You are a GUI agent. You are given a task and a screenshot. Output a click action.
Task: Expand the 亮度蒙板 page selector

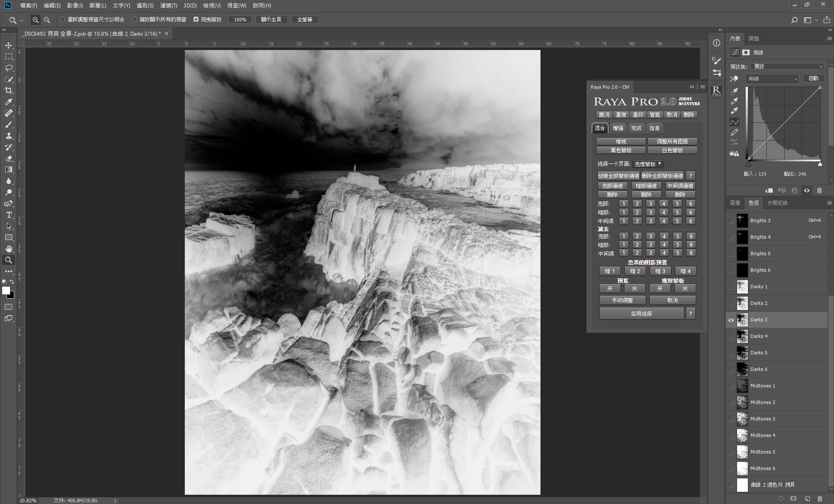pyautogui.click(x=647, y=164)
